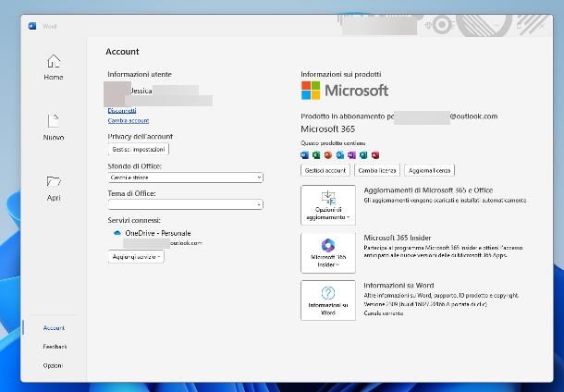Click the Word product icon
This screenshot has width=564, height=392.
[304, 155]
